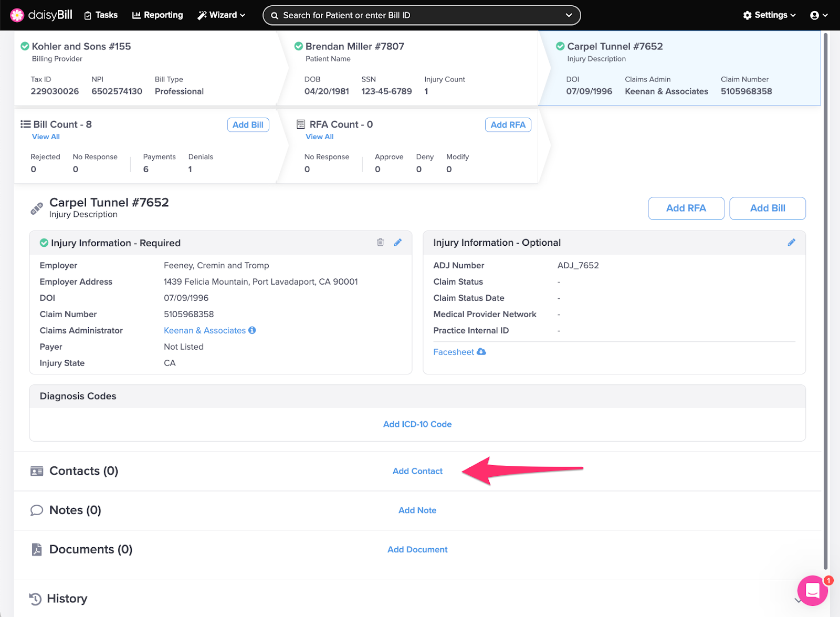This screenshot has height=617, width=840.
Task: Click the daisyBill flower logo
Action: tap(17, 15)
